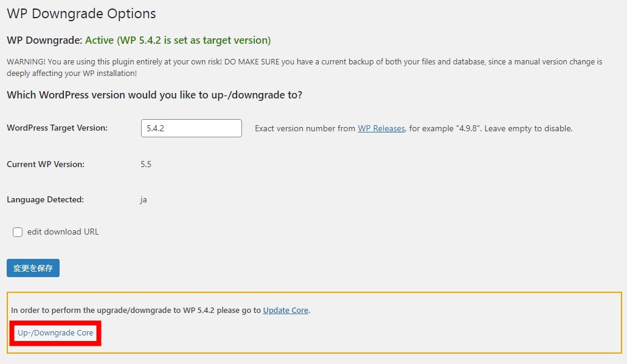
Task: Click the 'edit download URL' label text
Action: (63, 232)
